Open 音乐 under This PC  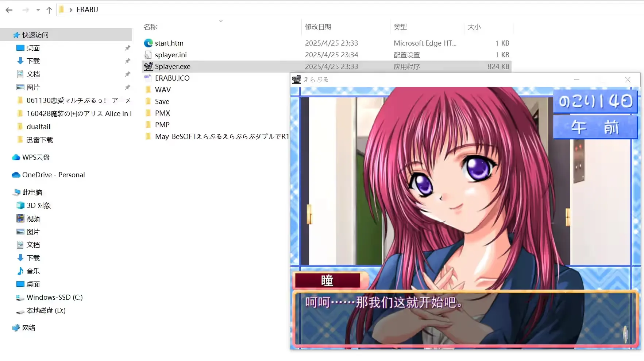[33, 271]
